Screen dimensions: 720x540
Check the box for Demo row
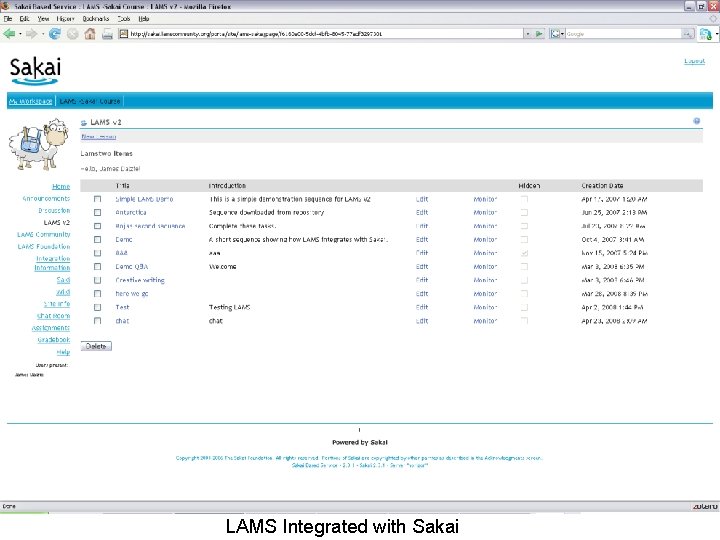[x=97, y=240]
